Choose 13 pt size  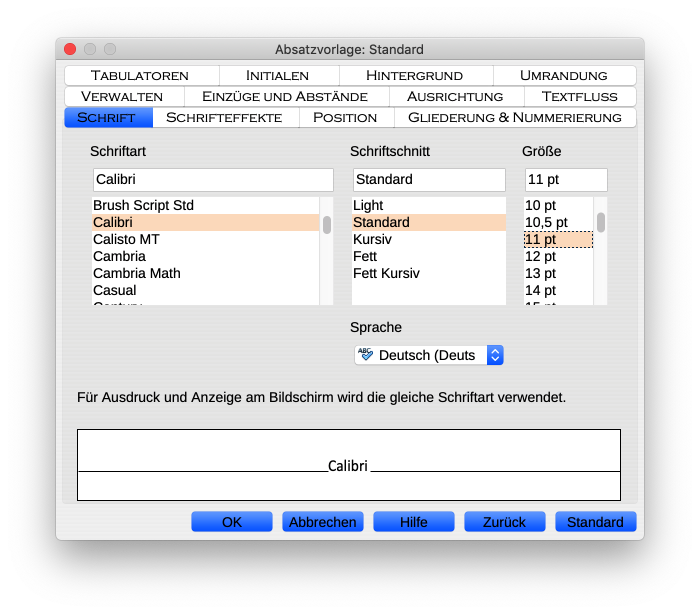point(558,273)
